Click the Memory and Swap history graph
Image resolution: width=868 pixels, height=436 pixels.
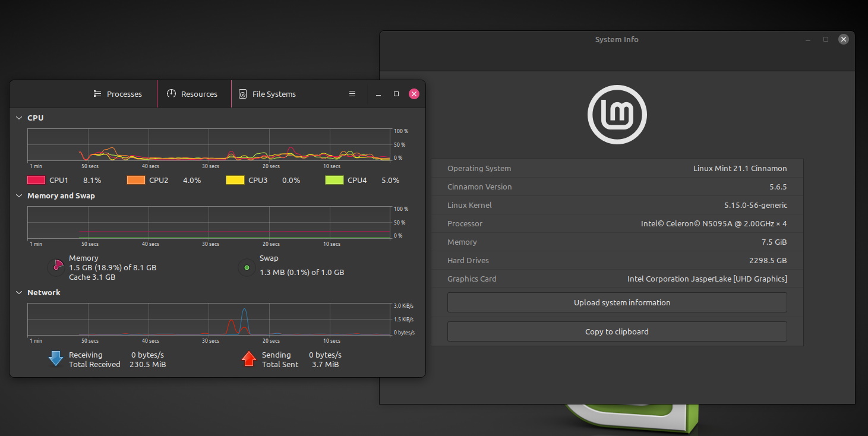209,223
